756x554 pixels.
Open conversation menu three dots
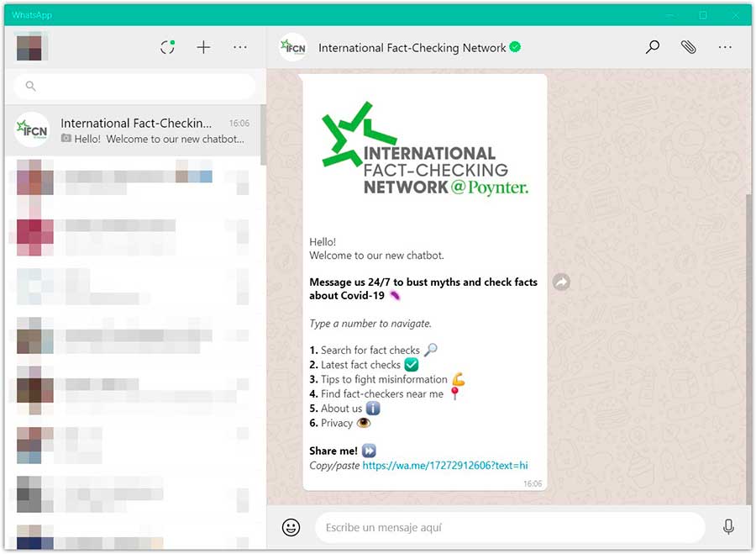coord(725,47)
